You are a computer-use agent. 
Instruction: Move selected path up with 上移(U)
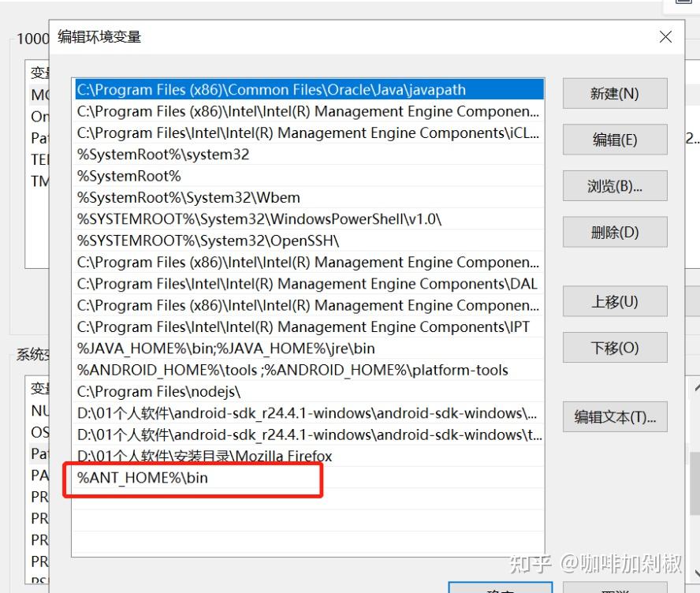pos(614,301)
